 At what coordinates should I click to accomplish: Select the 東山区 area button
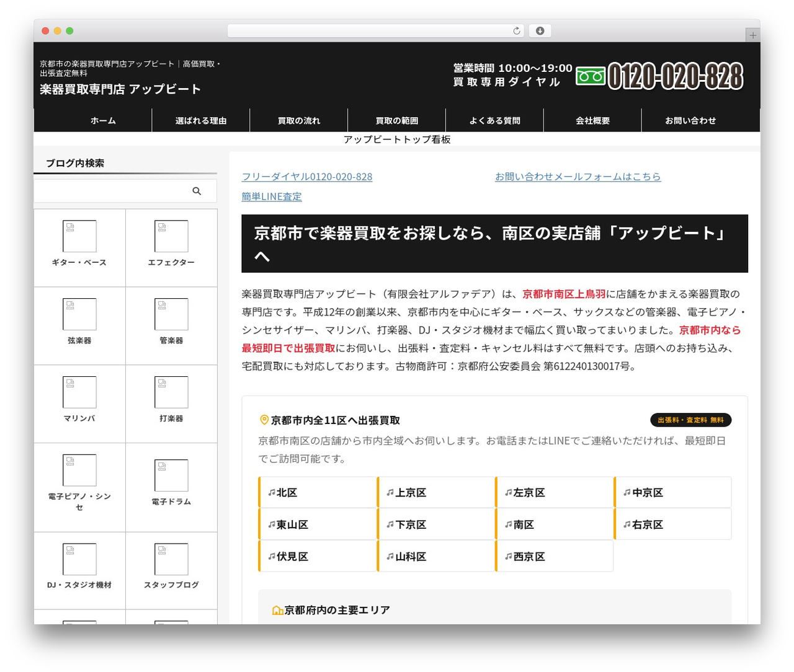tap(317, 524)
